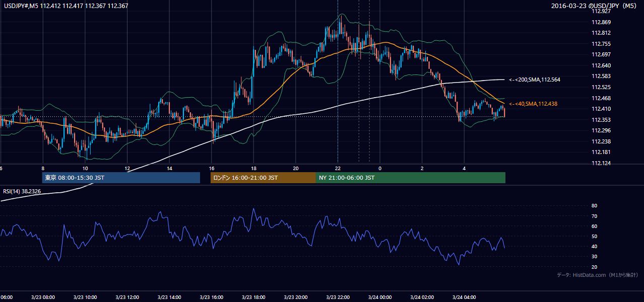The height and width of the screenshot is (302, 644).
Task: Click RSI scale value 60
Action: click(594, 226)
